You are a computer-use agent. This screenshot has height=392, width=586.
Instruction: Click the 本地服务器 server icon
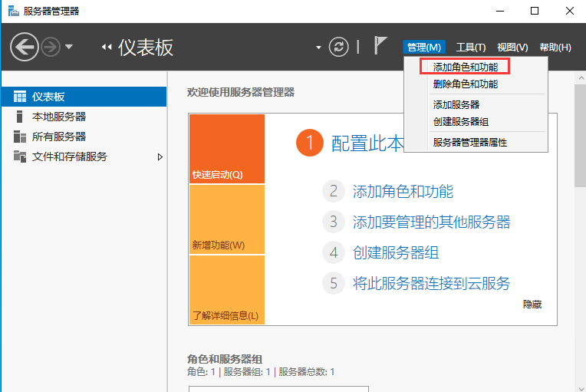tap(20, 117)
